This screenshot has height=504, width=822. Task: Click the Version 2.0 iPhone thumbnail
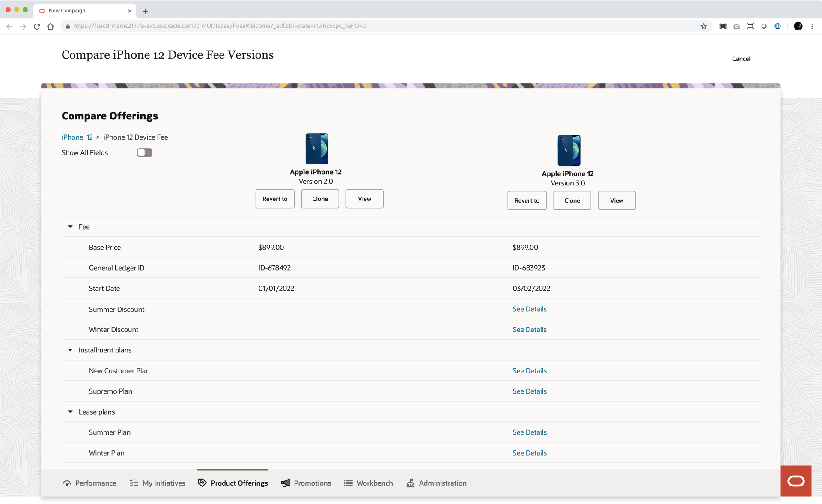coord(316,149)
